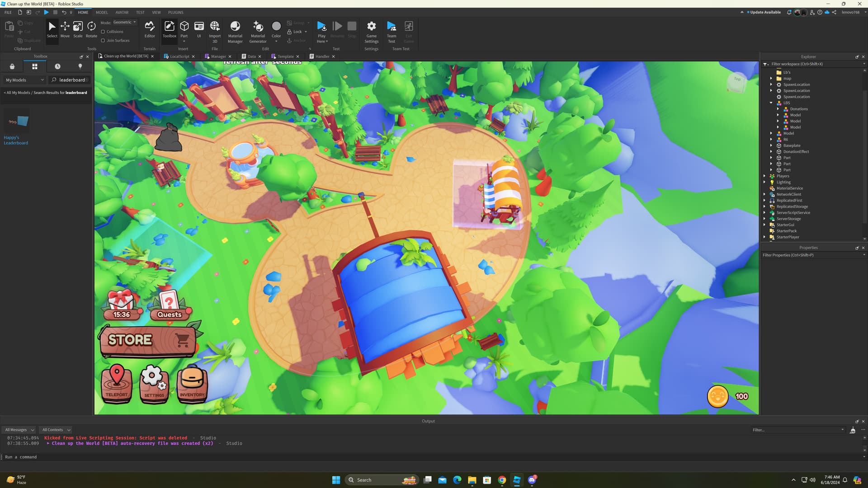Check Join Surfaces
Viewport: 868px width, 488px height.
click(x=104, y=40)
